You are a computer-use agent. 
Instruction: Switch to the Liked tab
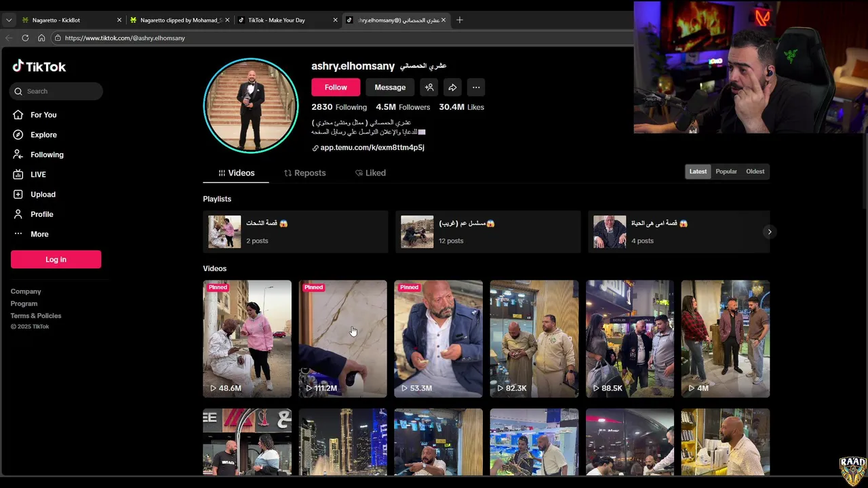coord(370,173)
